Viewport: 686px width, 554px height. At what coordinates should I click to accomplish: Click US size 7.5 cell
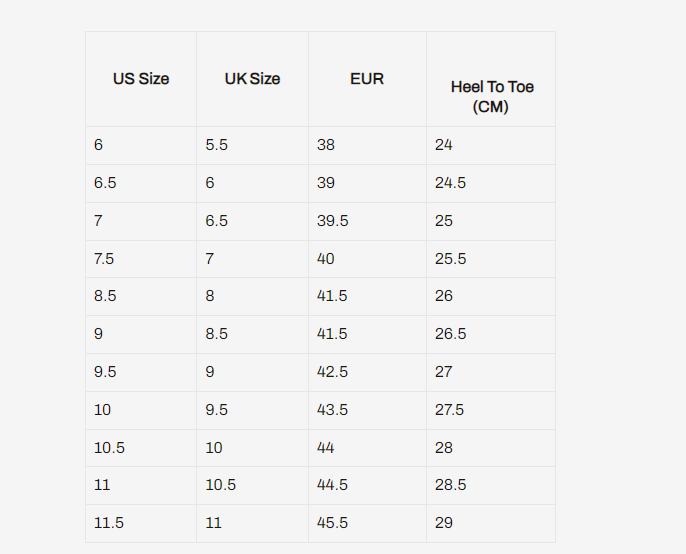click(x=104, y=259)
